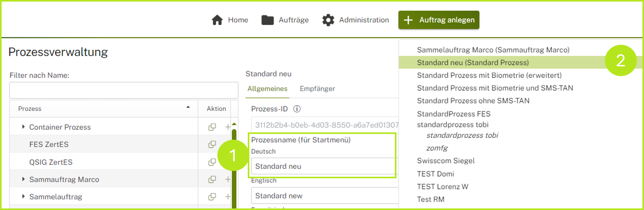The image size is (644, 210).
Task: Select Standard Prozess ohne SMS-TAN entry
Action: point(473,100)
